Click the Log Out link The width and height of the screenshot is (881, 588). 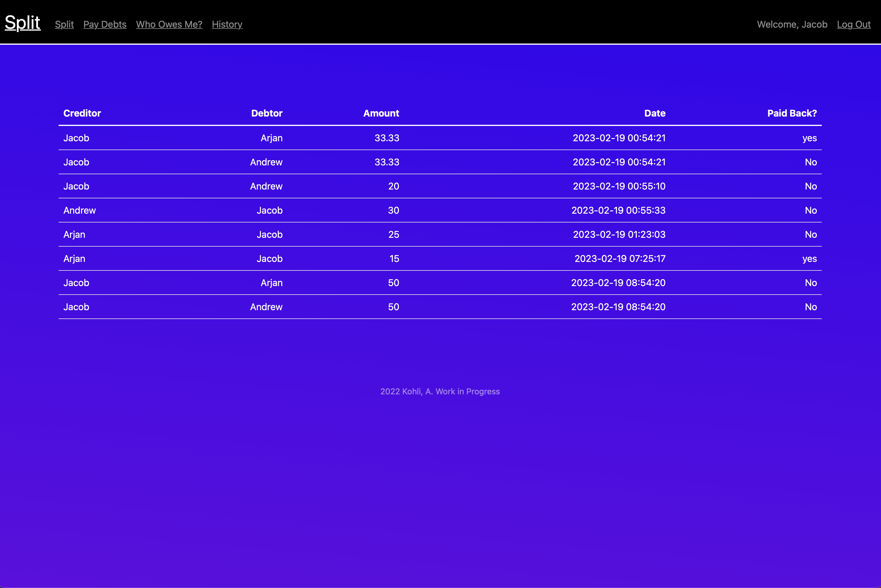(854, 24)
